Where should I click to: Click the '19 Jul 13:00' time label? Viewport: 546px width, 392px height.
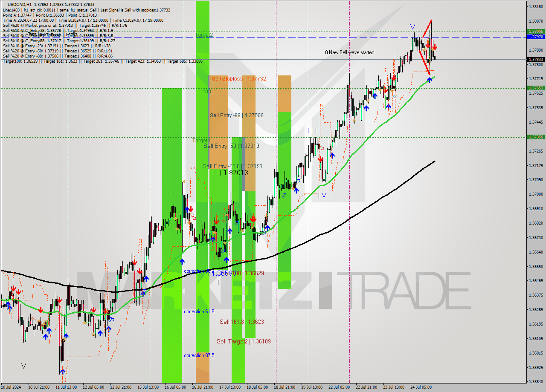tap(312, 388)
